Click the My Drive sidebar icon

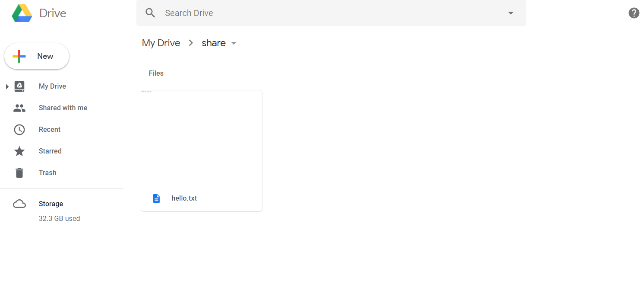pyautogui.click(x=19, y=86)
